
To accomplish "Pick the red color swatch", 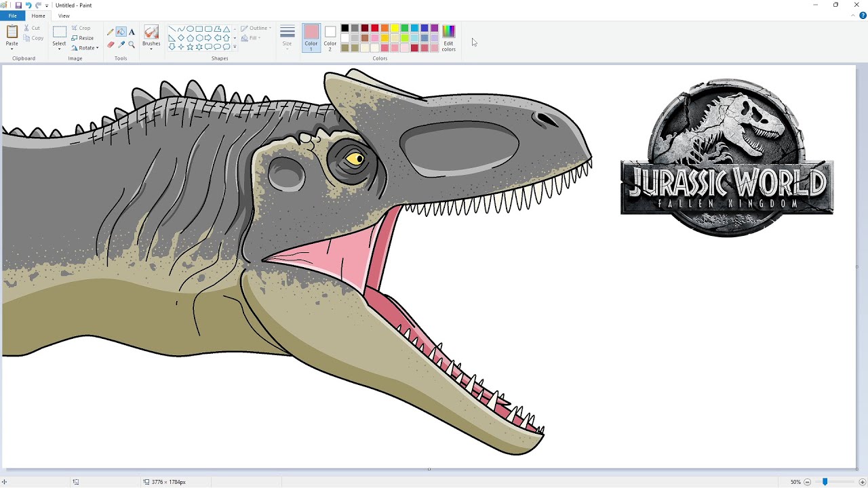I will [x=374, y=28].
